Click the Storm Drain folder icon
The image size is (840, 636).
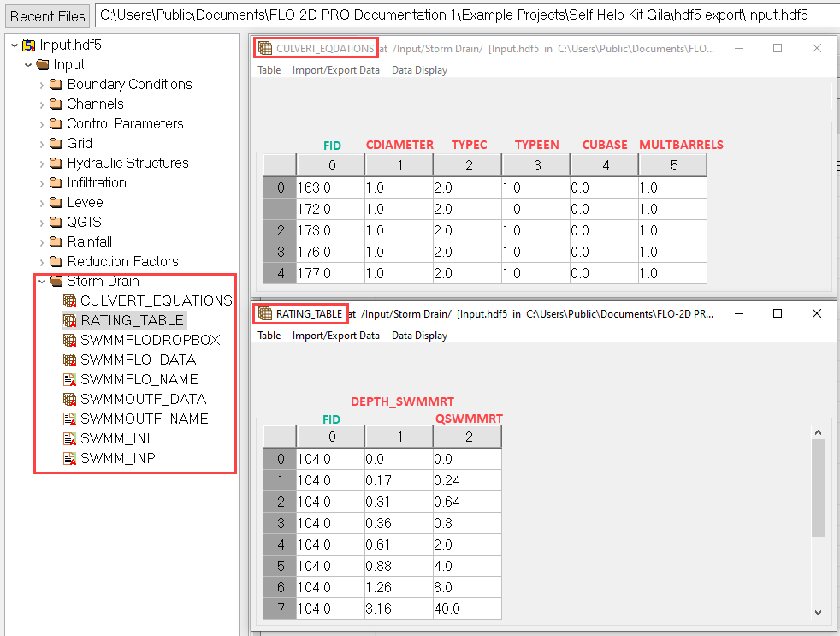click(x=56, y=281)
